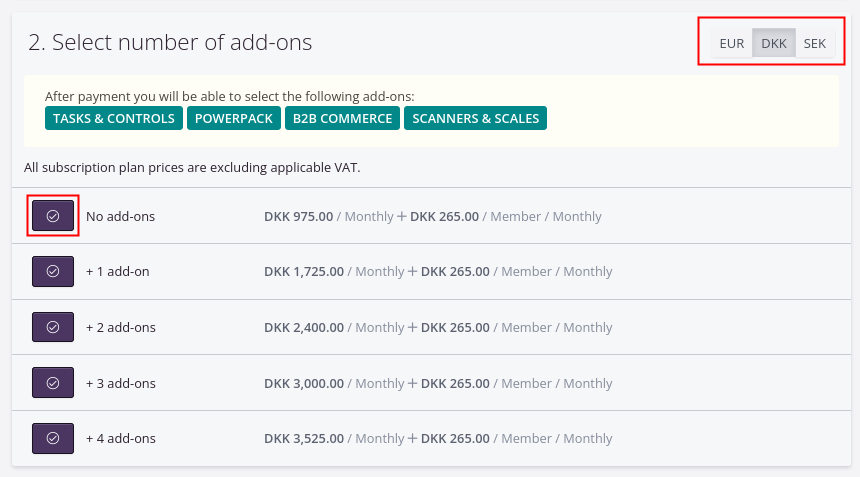
Task: Select the No add-ons checkmark button
Action: 53,216
